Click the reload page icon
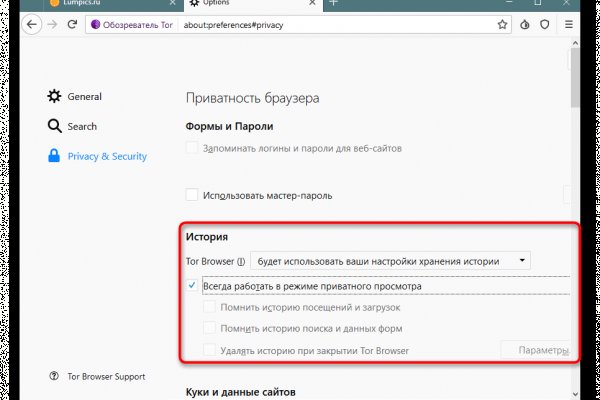This screenshot has width=600, height=400. click(72, 28)
